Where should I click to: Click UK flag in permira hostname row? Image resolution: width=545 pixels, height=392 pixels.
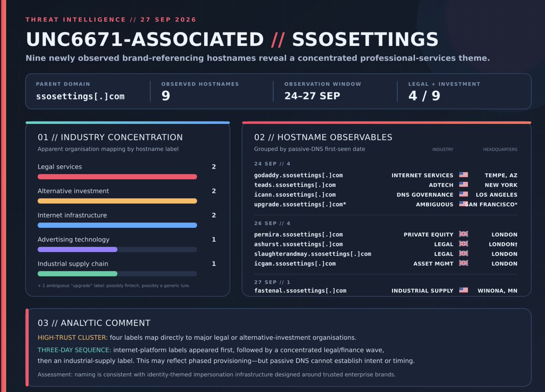tap(463, 234)
